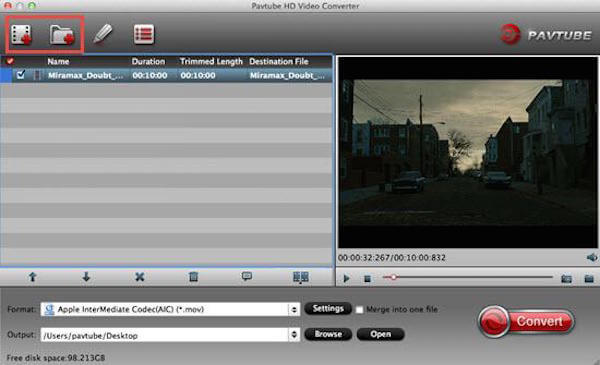600x365 pixels.
Task: Uncheck the Miramax_Doubt file checkbox
Action: 21,75
